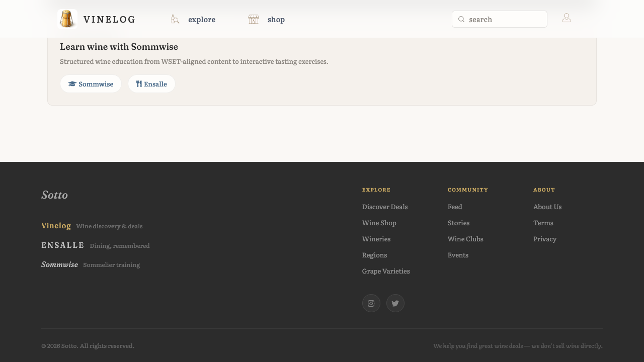Click the magnifier icon in the search box
The height and width of the screenshot is (362, 644).
pyautogui.click(x=461, y=19)
